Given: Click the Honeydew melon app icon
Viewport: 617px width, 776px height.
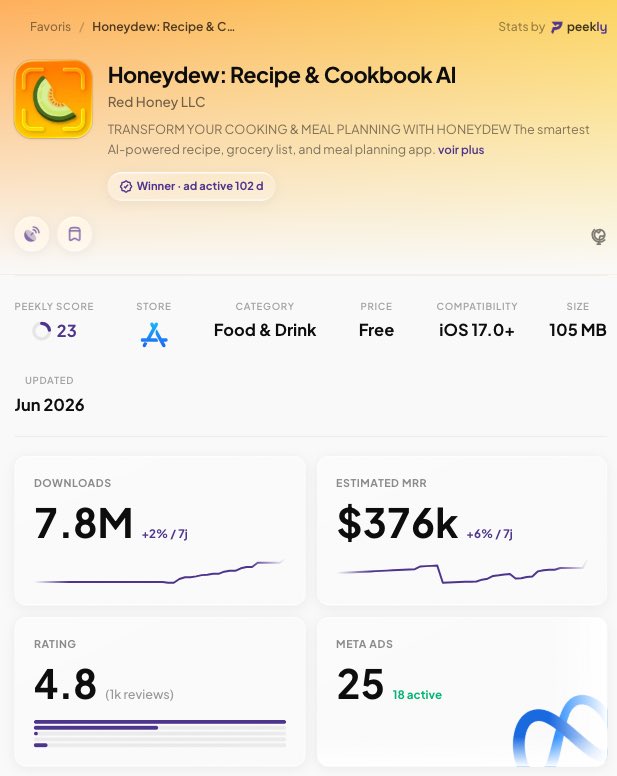Looking at the screenshot, I should (53, 99).
